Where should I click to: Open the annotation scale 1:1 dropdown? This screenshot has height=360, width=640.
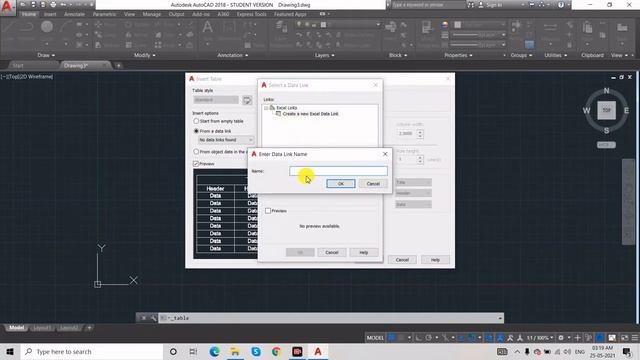pos(540,338)
